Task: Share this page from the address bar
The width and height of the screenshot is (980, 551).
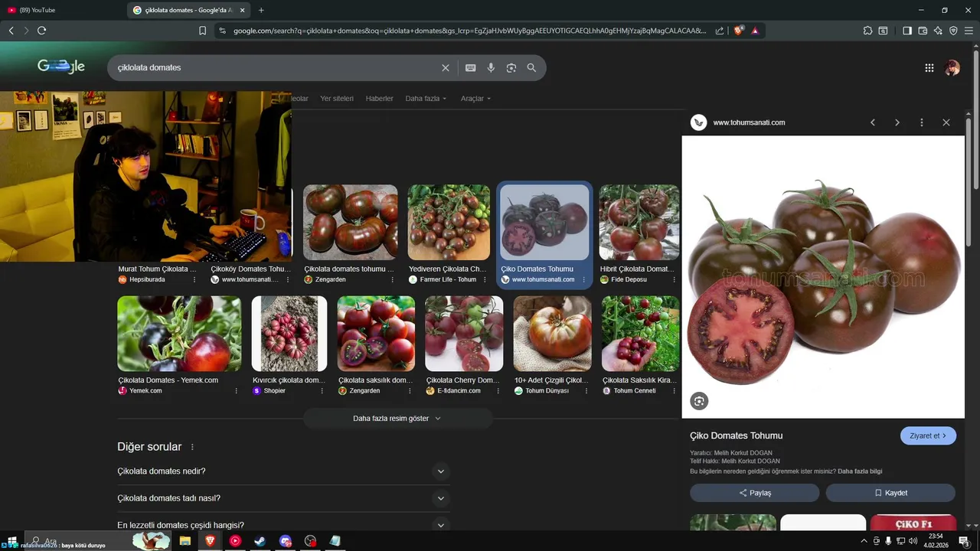Action: (720, 31)
